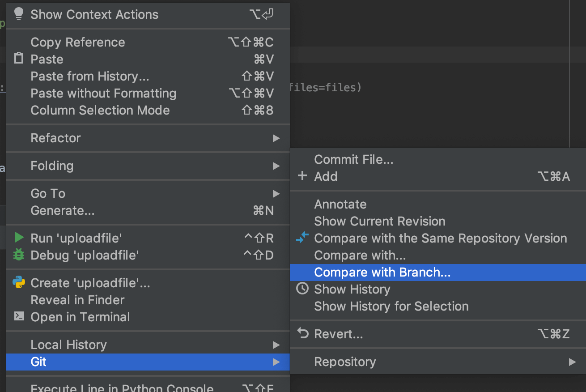
Task: Open Paste from History…
Action: [x=148, y=76]
